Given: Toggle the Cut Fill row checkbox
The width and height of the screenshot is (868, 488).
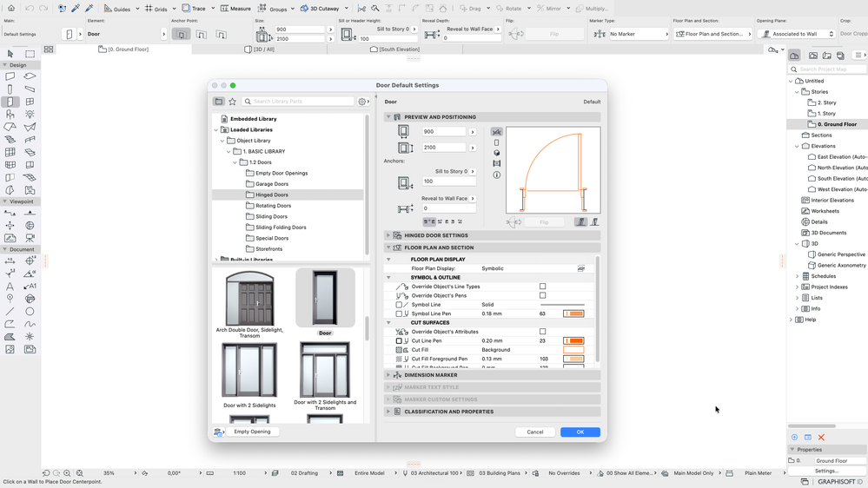Looking at the screenshot, I should coord(399,350).
